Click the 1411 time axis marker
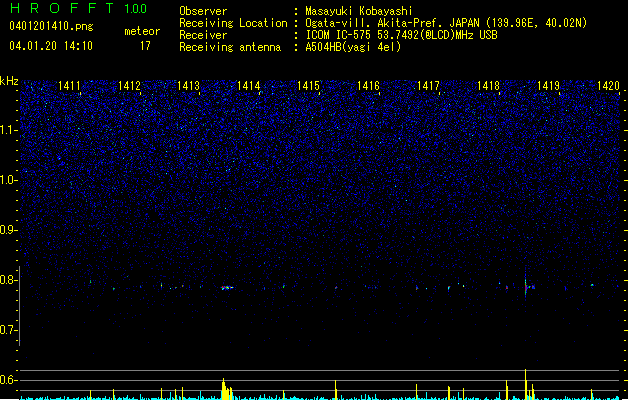The width and height of the screenshot is (629, 400). (69, 86)
